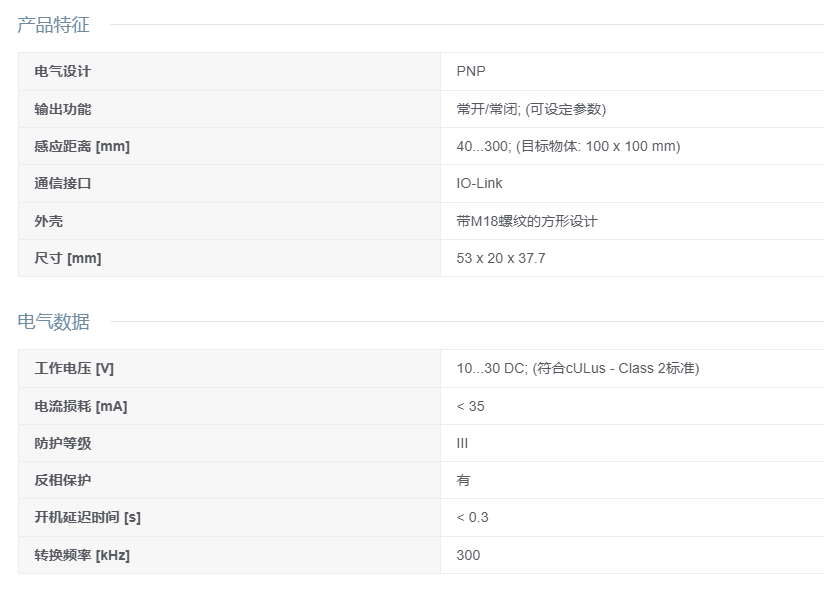This screenshot has height=603, width=824.
Task: Select the 输出功能 row label
Action: coord(63,109)
